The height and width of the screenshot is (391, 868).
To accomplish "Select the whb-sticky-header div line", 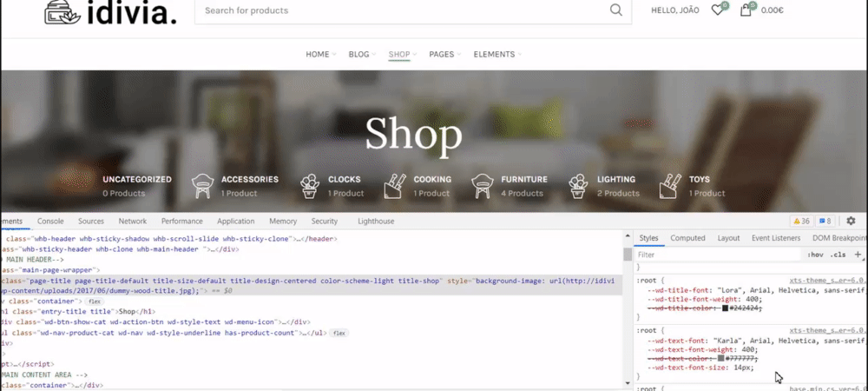I will (120, 249).
